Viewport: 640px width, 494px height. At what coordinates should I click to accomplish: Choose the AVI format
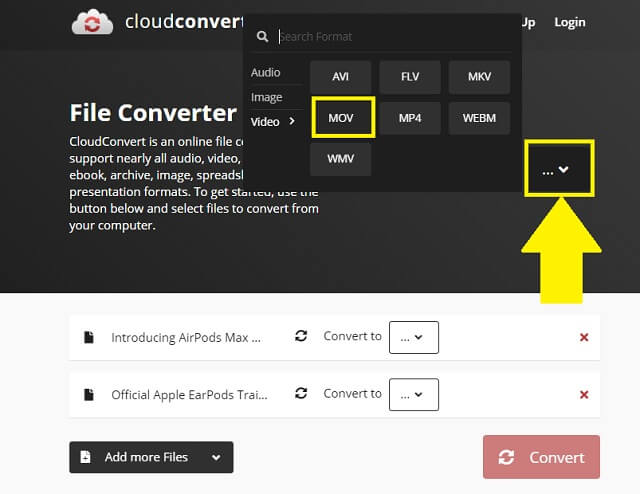coord(340,77)
